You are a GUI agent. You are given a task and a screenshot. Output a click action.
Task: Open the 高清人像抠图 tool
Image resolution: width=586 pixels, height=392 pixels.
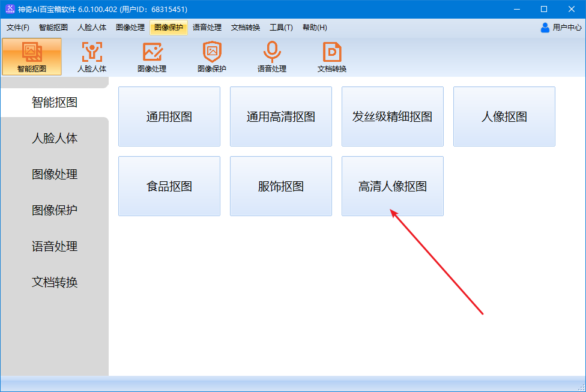tap(393, 186)
